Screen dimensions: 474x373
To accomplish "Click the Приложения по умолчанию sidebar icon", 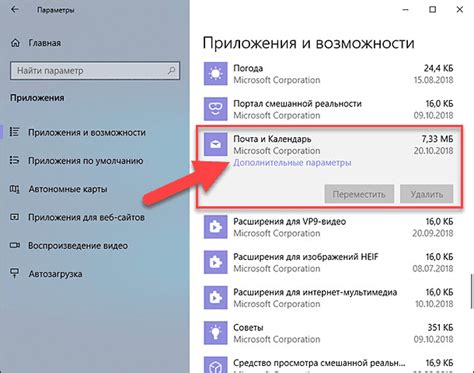I will pyautogui.click(x=14, y=160).
